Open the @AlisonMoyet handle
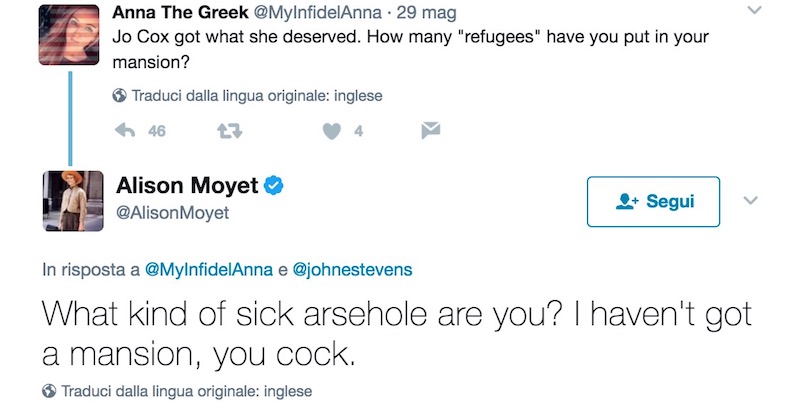 point(172,212)
